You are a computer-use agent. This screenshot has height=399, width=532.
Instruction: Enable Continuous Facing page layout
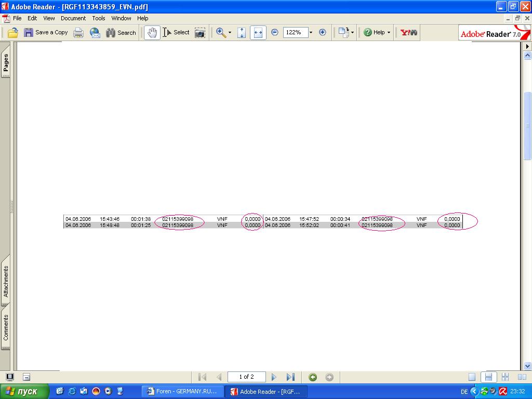pos(504,377)
